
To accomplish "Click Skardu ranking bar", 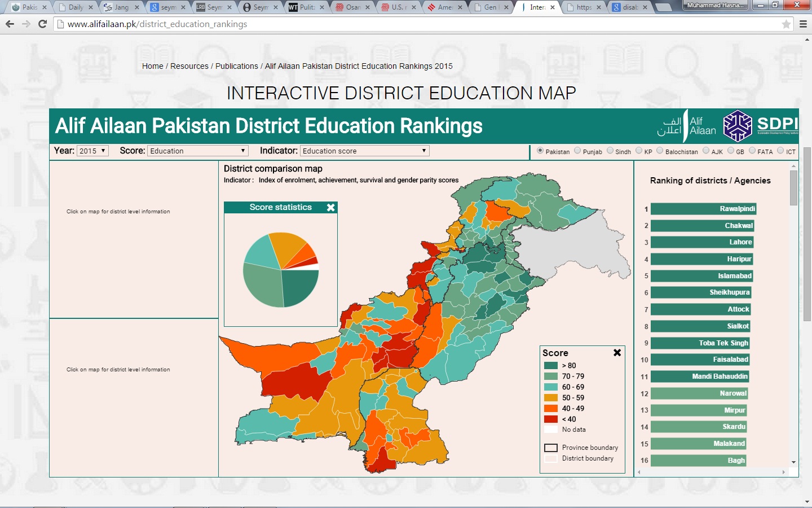I will click(x=699, y=427).
